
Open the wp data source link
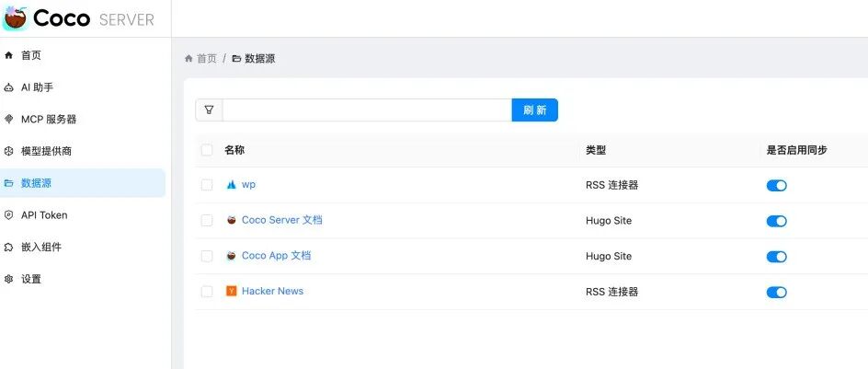pyautogui.click(x=248, y=184)
